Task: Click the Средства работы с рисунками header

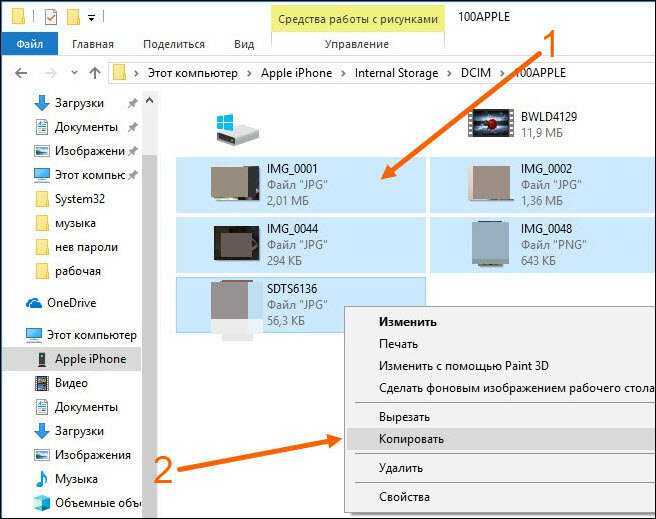Action: 358,19
